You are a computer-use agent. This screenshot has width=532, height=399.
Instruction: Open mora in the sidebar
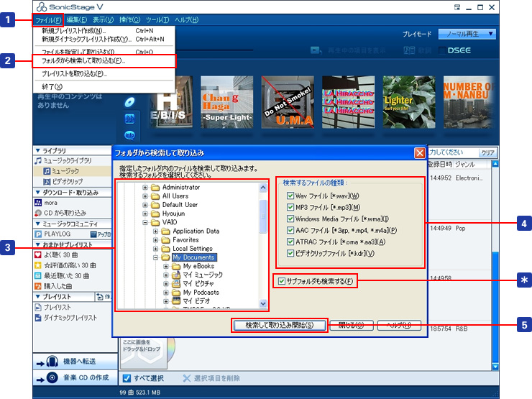[49, 203]
